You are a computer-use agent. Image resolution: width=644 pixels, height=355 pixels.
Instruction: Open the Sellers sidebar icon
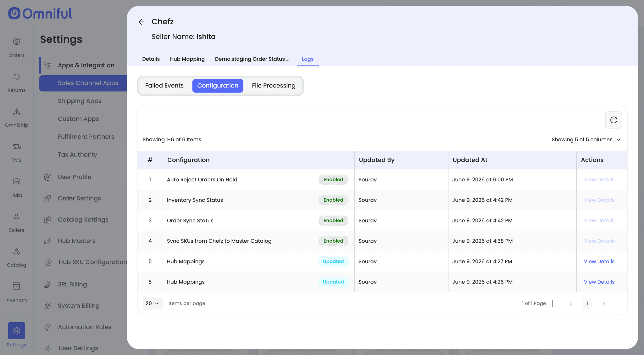click(x=16, y=217)
